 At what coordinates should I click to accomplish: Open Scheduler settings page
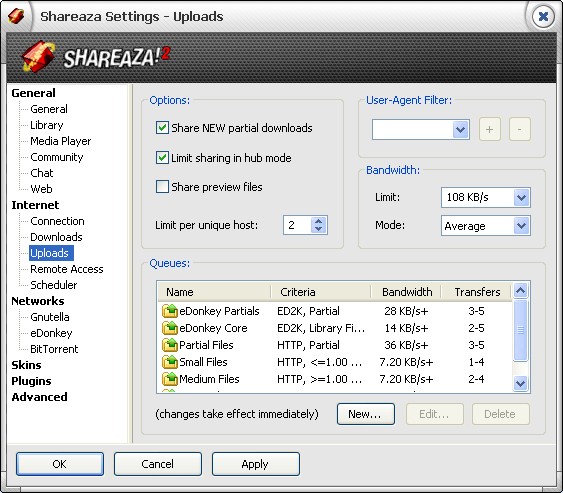point(53,285)
